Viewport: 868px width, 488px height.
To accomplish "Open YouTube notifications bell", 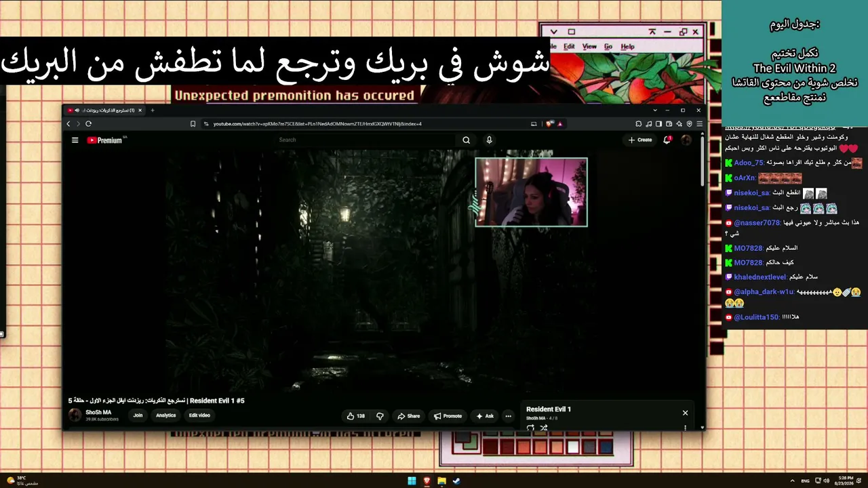I will [x=667, y=140].
